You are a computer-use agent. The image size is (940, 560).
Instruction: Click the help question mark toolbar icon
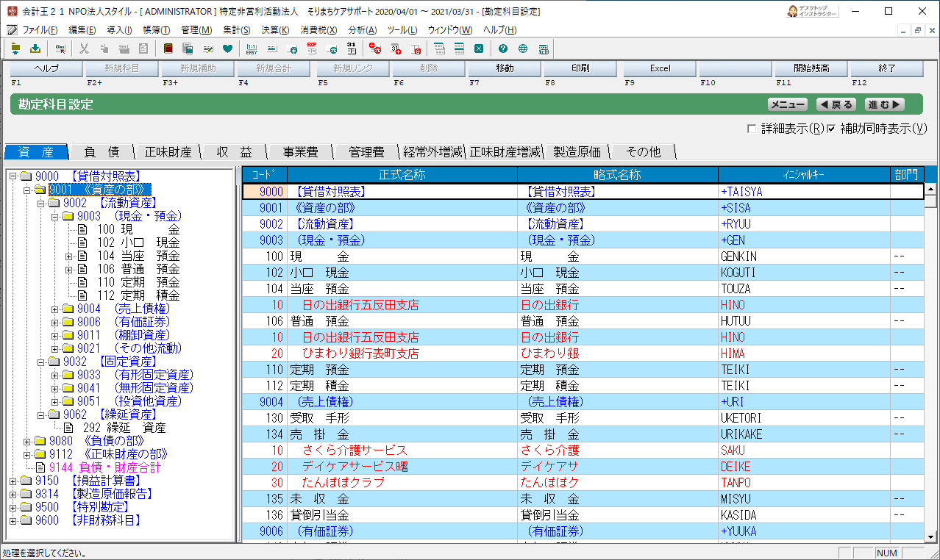coord(503,49)
